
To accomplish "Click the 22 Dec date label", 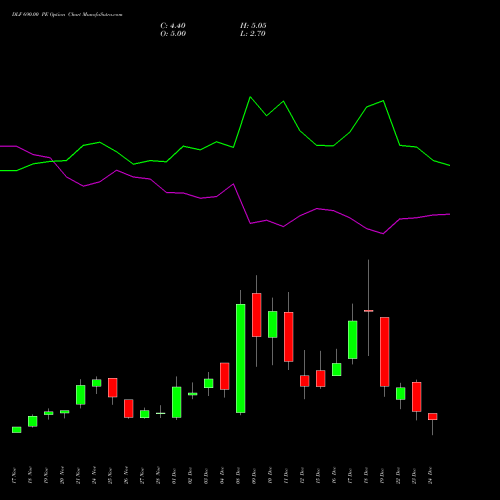I will 398,476.
